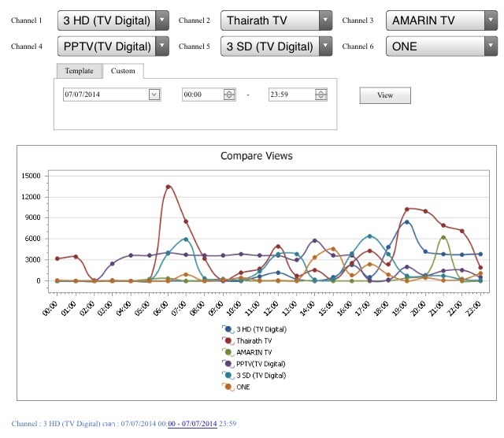
Task: Click the 3 HD legend marker icon
Action: pos(228,329)
